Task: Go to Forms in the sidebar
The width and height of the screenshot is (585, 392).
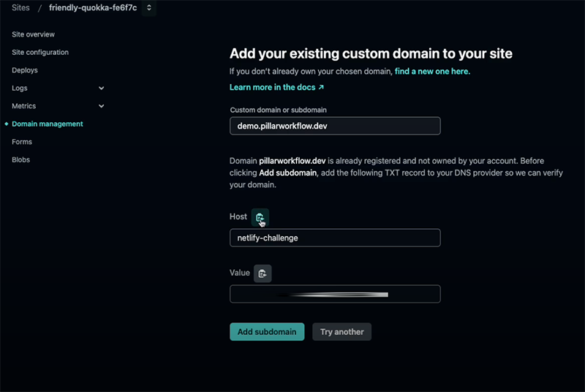Action: click(x=22, y=142)
